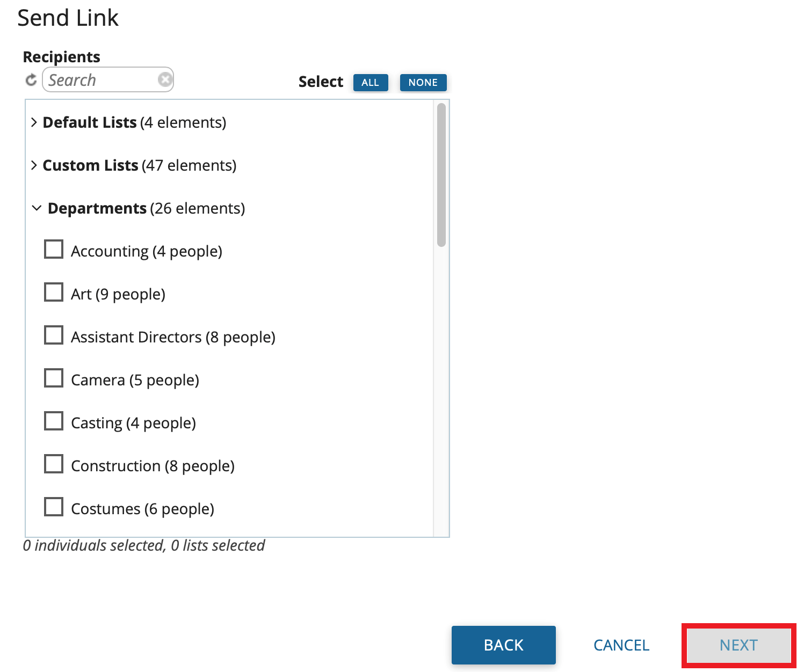Image resolution: width=797 pixels, height=672 pixels.
Task: Check the Costumes department checkbox
Action: click(53, 507)
